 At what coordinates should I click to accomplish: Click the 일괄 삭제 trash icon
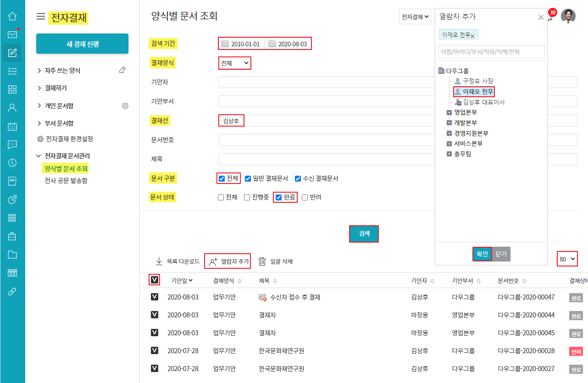tap(262, 261)
